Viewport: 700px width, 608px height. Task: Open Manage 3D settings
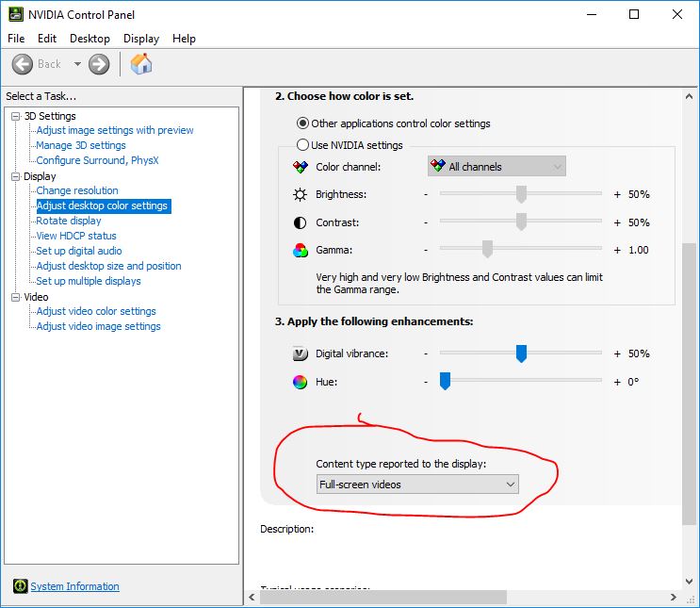click(81, 145)
